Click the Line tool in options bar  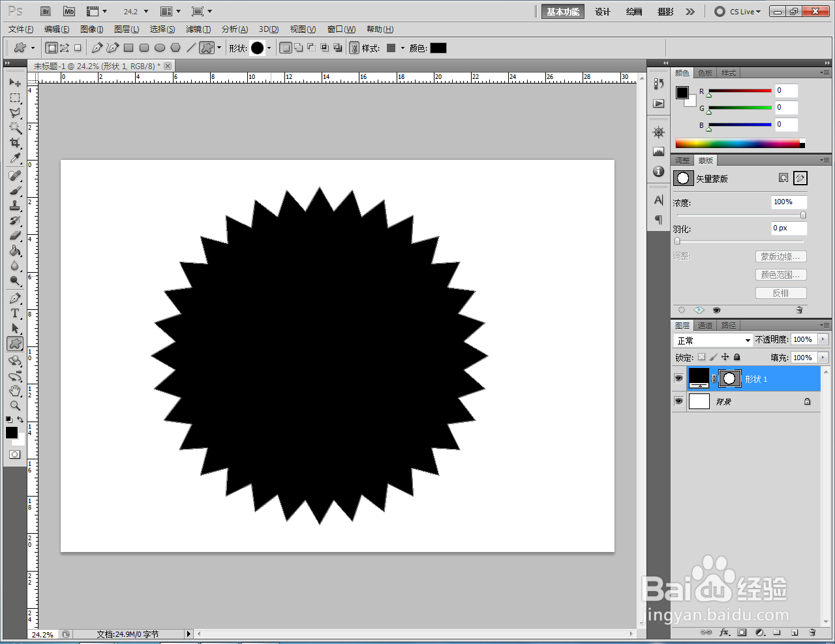[191, 48]
